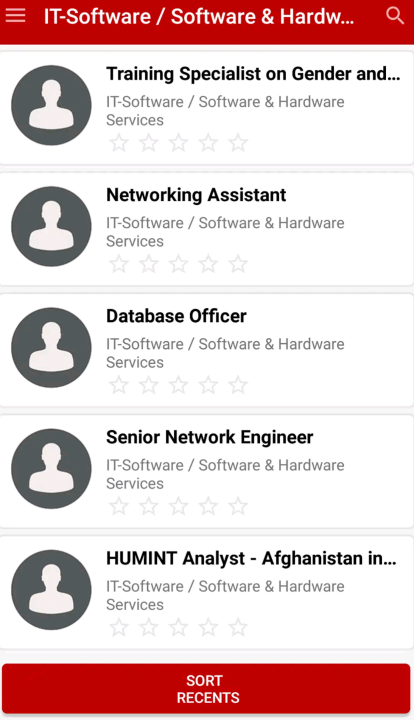The image size is (414, 720).
Task: Rate Training Specialist with five stars
Action: (x=238, y=143)
